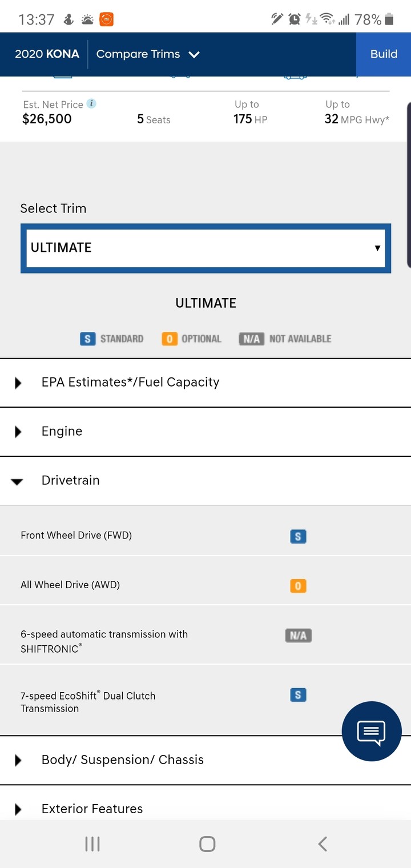411x868 pixels.
Task: Tap the 175 HP spec text
Action: (x=250, y=119)
